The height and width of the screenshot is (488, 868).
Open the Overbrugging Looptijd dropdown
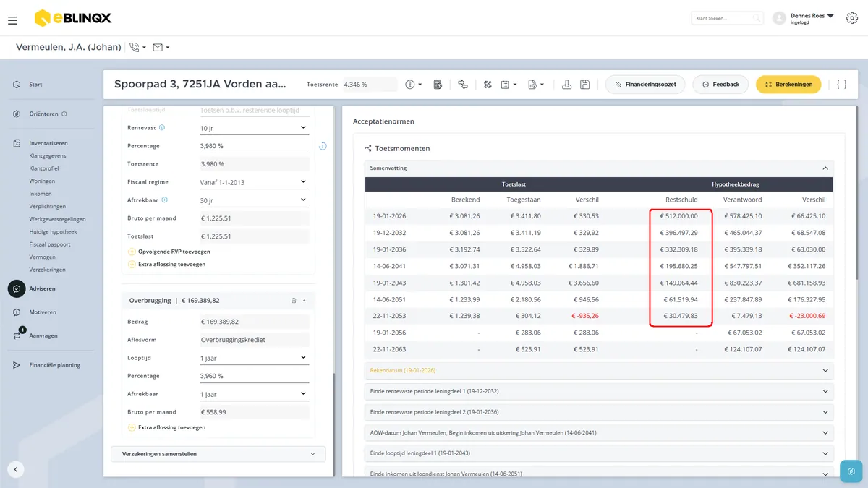[x=254, y=358]
